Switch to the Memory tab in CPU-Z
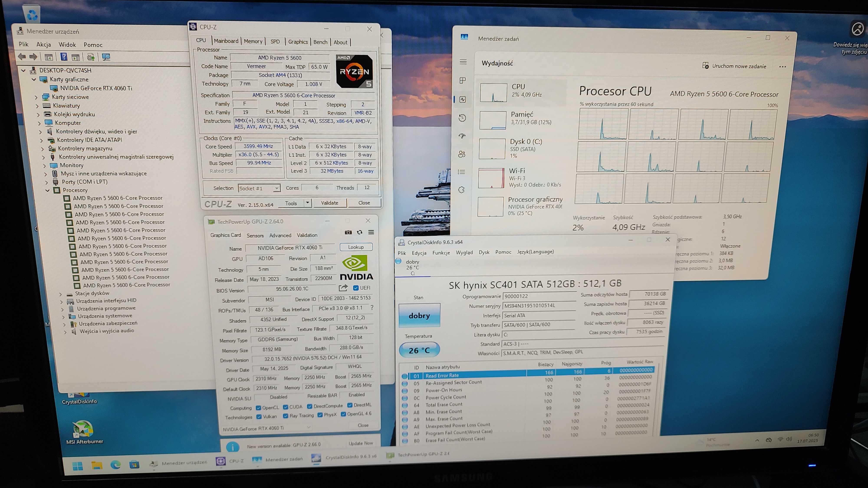 (253, 41)
